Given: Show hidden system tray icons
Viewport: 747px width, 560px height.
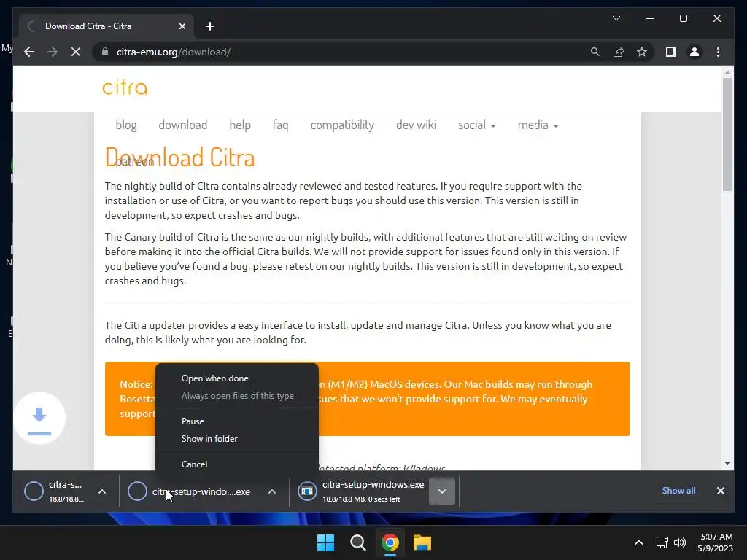Looking at the screenshot, I should pyautogui.click(x=639, y=542).
